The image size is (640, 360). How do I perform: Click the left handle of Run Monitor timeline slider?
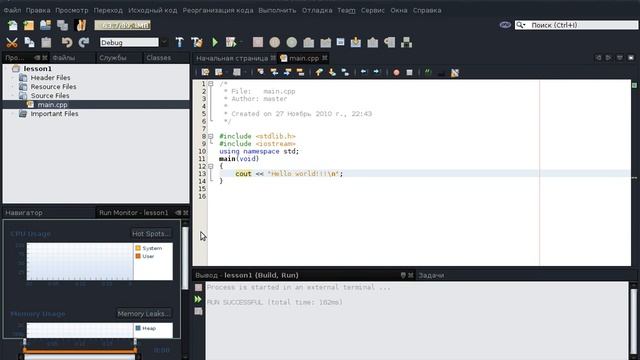[24, 351]
